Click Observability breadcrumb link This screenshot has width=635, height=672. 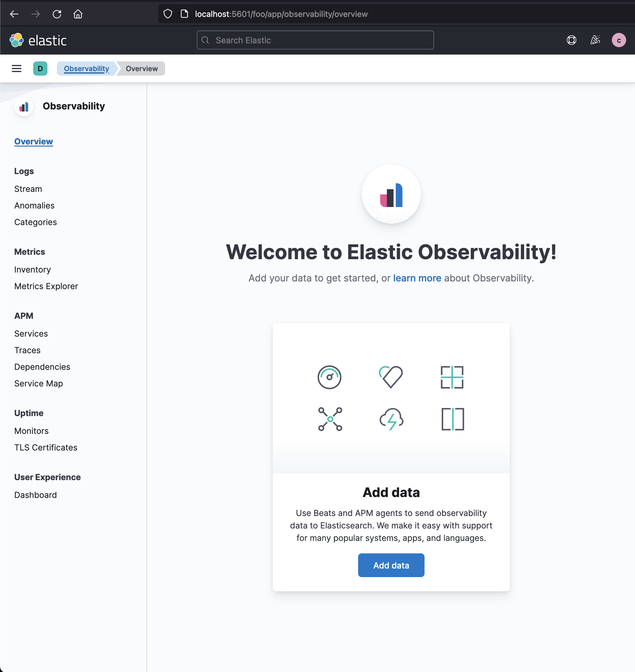86,69
